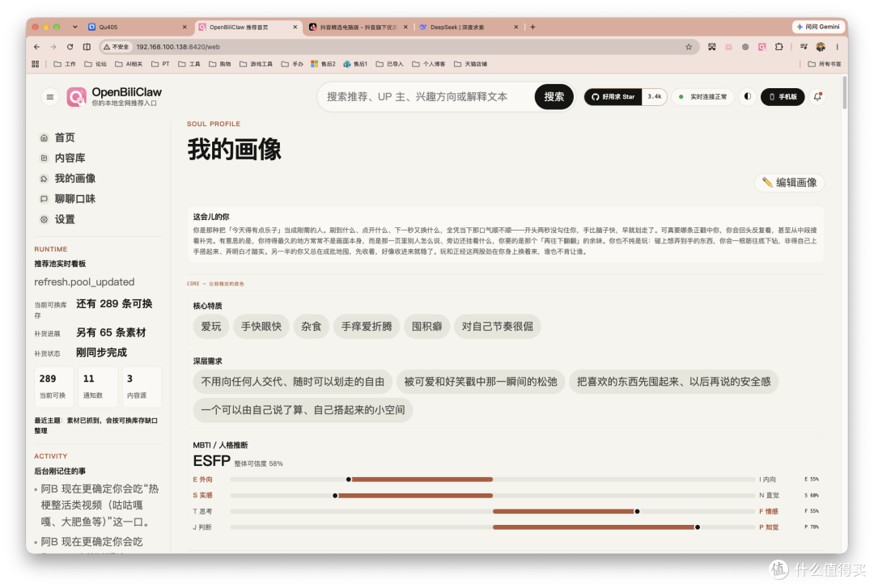The image size is (874, 588).
Task: Close the Qu405 tab
Action: 185,27
